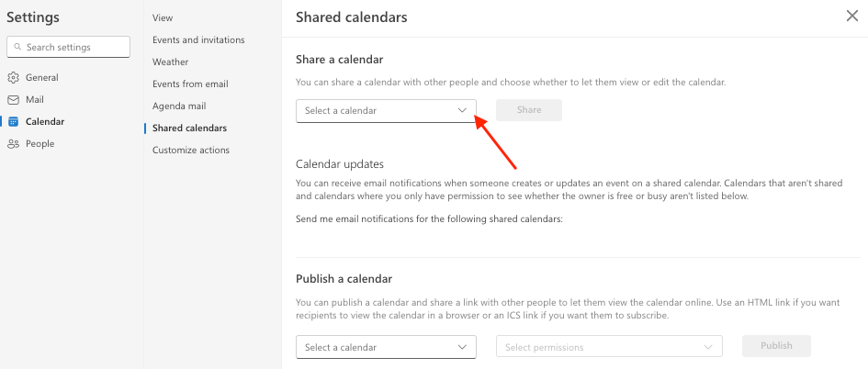The width and height of the screenshot is (868, 369).
Task: Open the Mail settings category
Action: point(34,99)
